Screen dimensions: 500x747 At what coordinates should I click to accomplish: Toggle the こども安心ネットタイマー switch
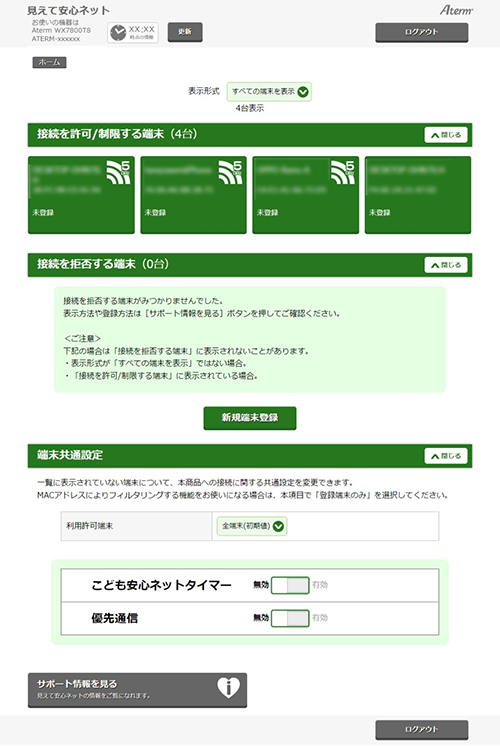point(290,585)
